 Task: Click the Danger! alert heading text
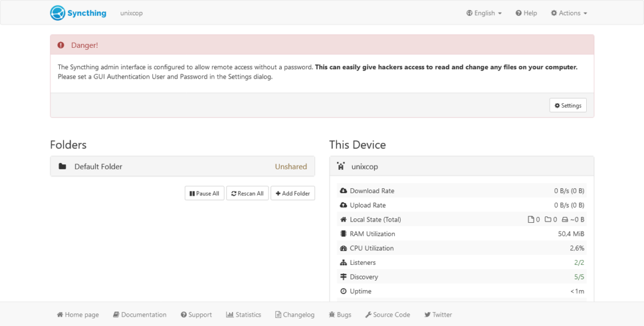tap(85, 45)
